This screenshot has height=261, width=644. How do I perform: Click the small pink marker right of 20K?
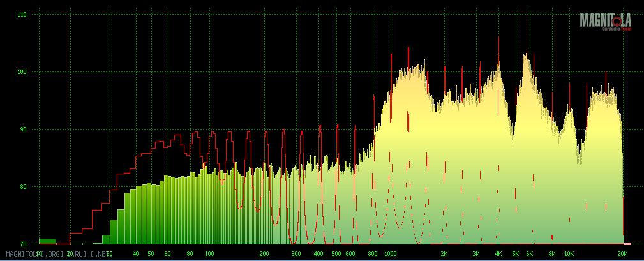coord(627,244)
